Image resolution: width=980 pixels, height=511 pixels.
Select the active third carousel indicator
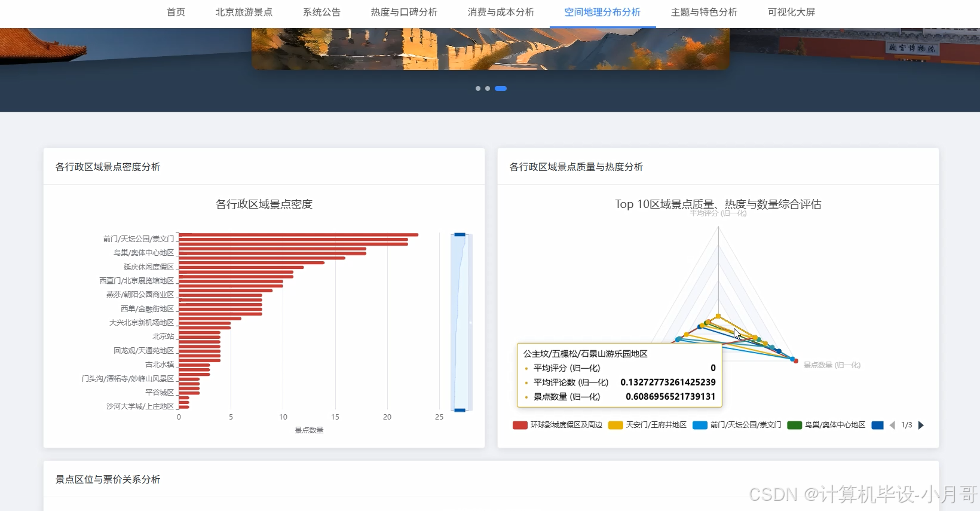pos(501,88)
